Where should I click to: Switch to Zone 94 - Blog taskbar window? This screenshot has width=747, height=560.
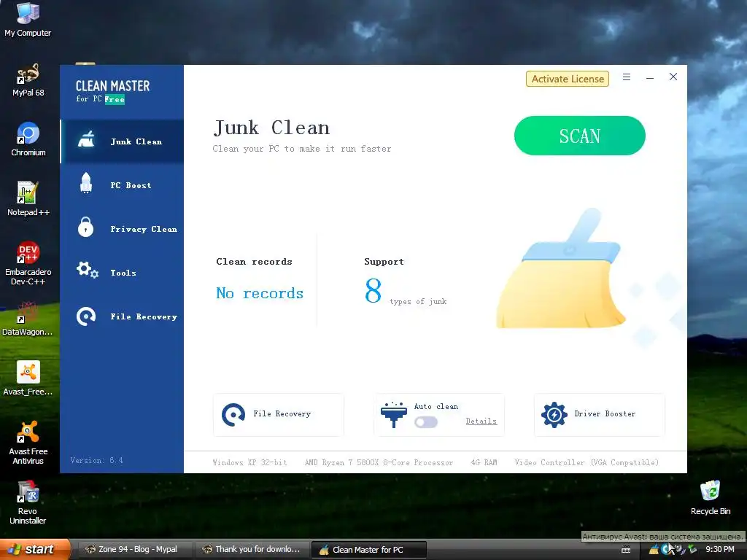134,550
